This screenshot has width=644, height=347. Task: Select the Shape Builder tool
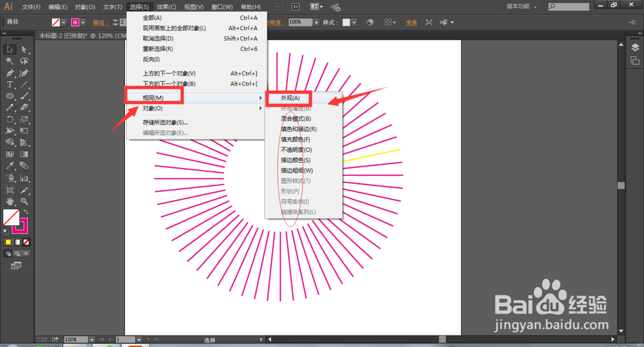tap(10, 142)
